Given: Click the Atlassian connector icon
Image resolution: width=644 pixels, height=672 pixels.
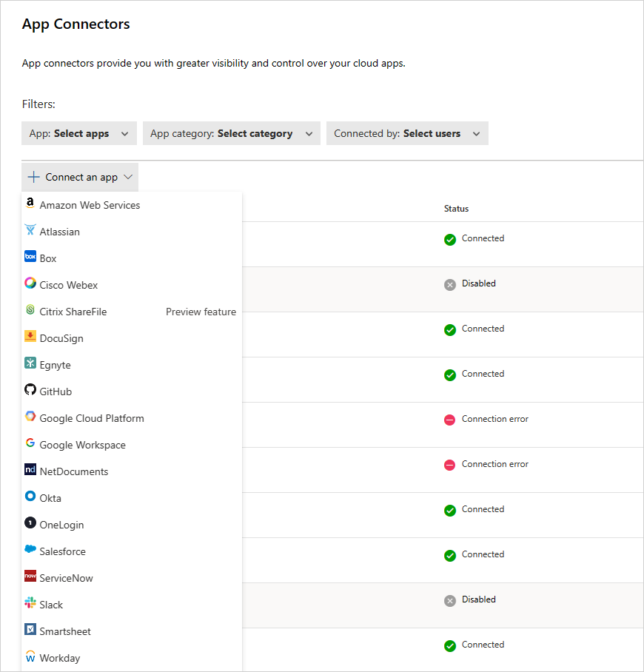Looking at the screenshot, I should tap(30, 231).
